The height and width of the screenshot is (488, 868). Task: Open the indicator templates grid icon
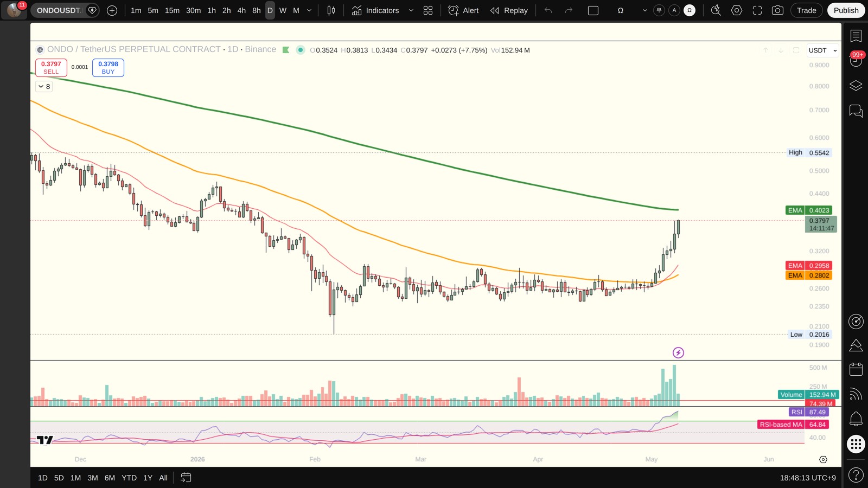(428, 10)
